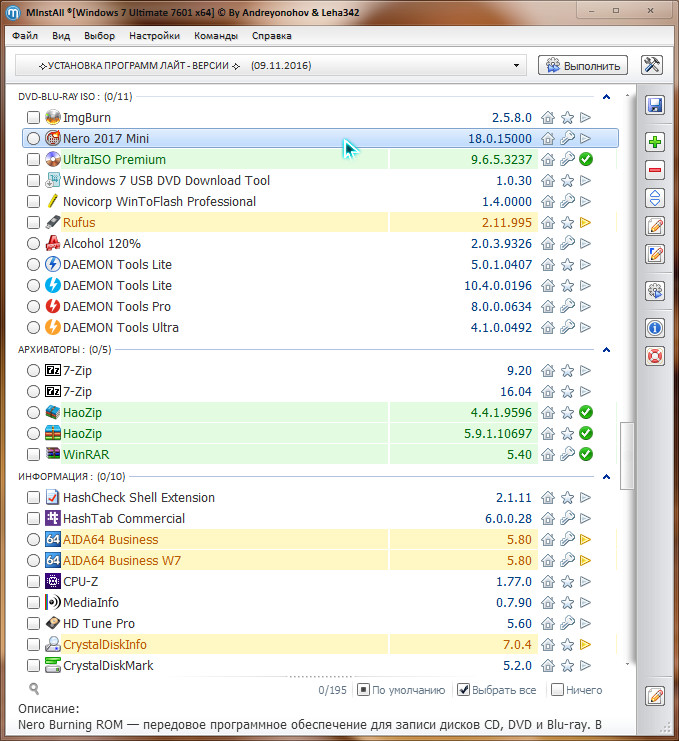Click play arrow in AIDA64 Business W7 row
679x741 pixels.
tap(585, 560)
